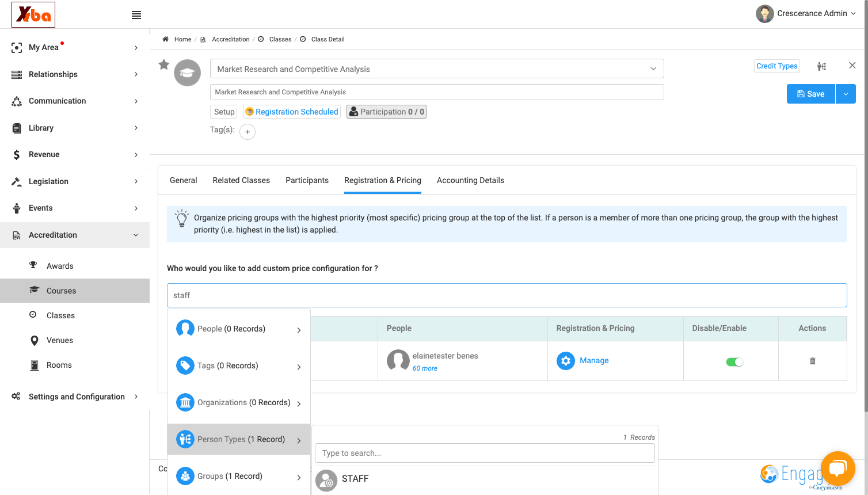Add a tag with the plus icon
Screen dimensions: 868x495
click(248, 132)
